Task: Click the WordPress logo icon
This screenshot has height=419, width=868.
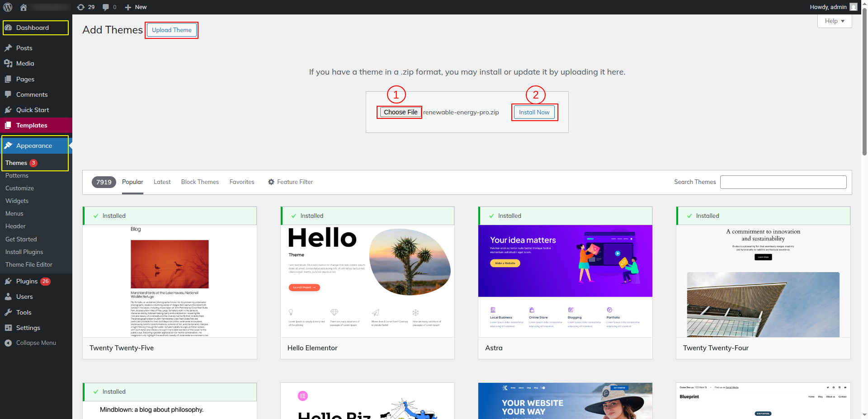Action: [8, 7]
